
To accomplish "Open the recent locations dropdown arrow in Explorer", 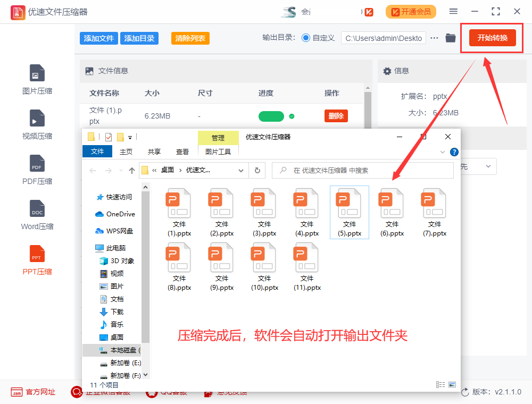I will coord(121,171).
